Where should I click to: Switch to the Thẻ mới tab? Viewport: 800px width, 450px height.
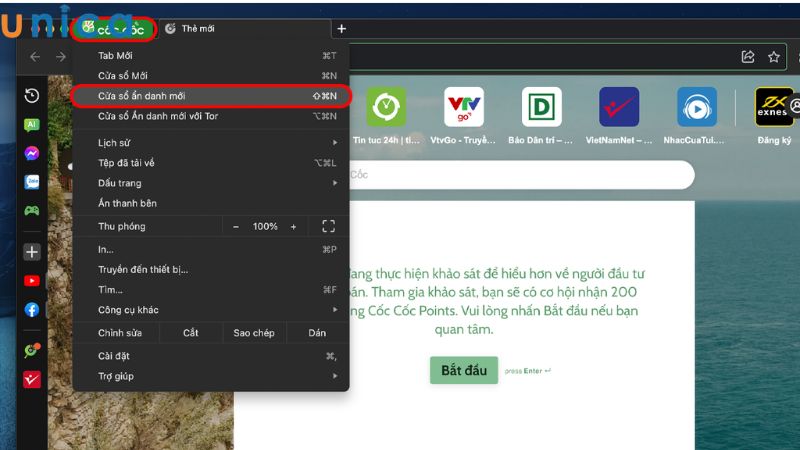click(198, 29)
